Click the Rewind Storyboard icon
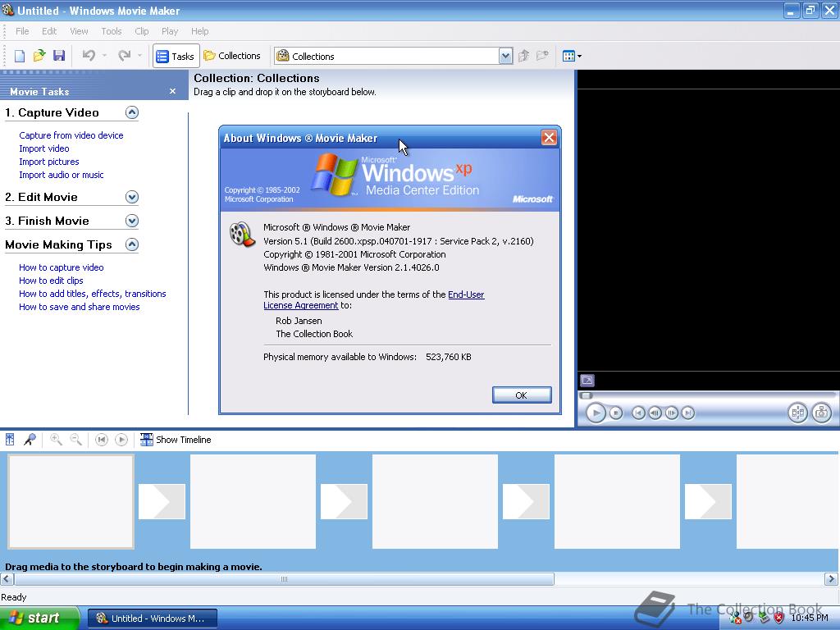Image resolution: width=840 pixels, height=630 pixels. pos(101,440)
